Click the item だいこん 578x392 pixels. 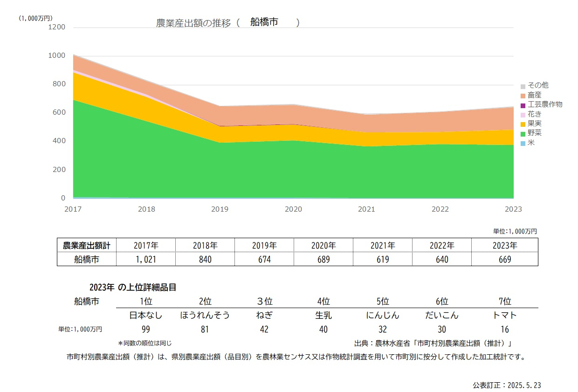[442, 315]
